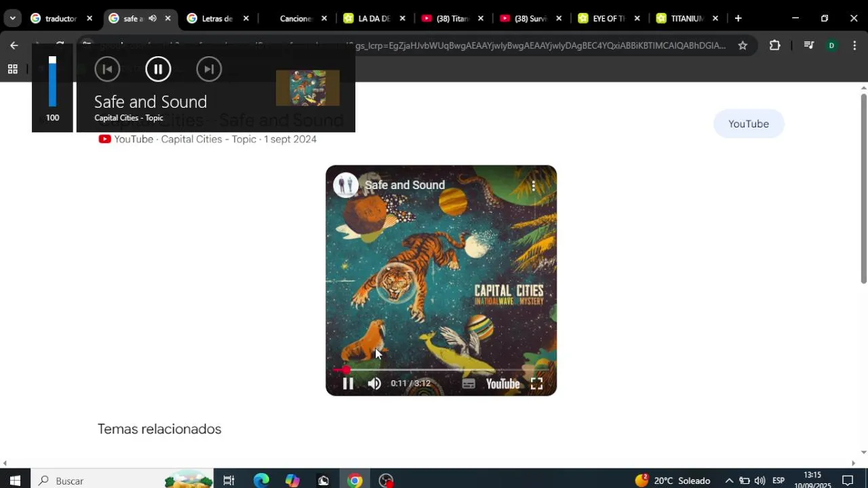Close the 'traductor' tab
Viewport: 868px width, 488px height.
(x=89, y=18)
